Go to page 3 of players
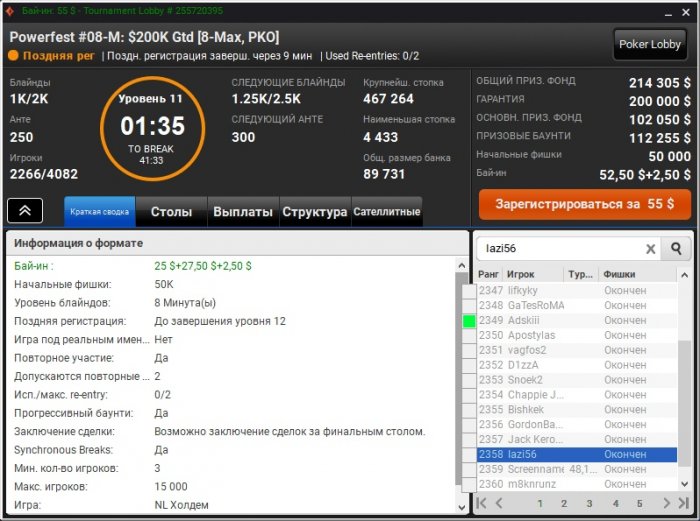This screenshot has width=700, height=521. (589, 504)
